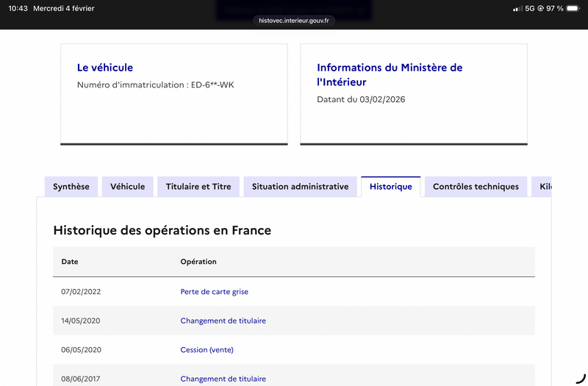Screen dimensions: 588x386
Task: Open the Contrôles techniques tab
Action: 476,187
